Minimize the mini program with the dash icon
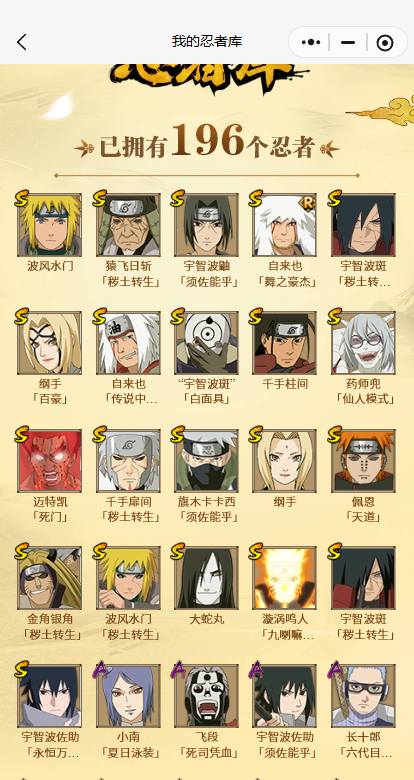The image size is (414, 780). click(348, 43)
